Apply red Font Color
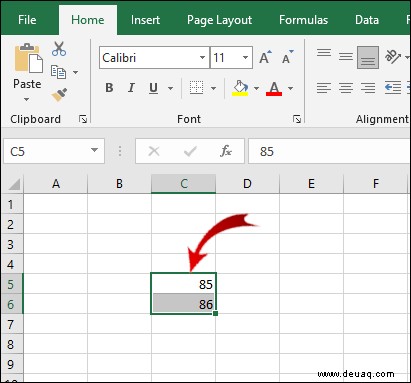Screen dimensions: 411x383 point(274,88)
